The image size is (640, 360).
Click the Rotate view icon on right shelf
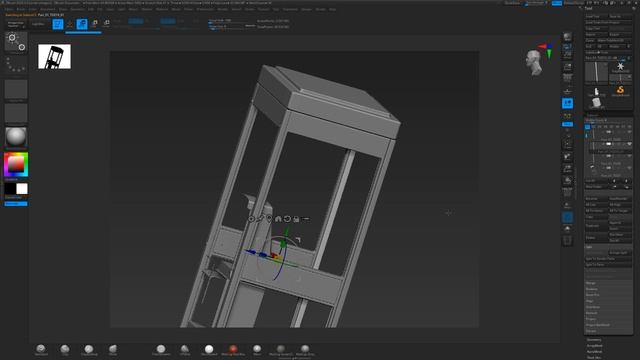[x=567, y=180]
